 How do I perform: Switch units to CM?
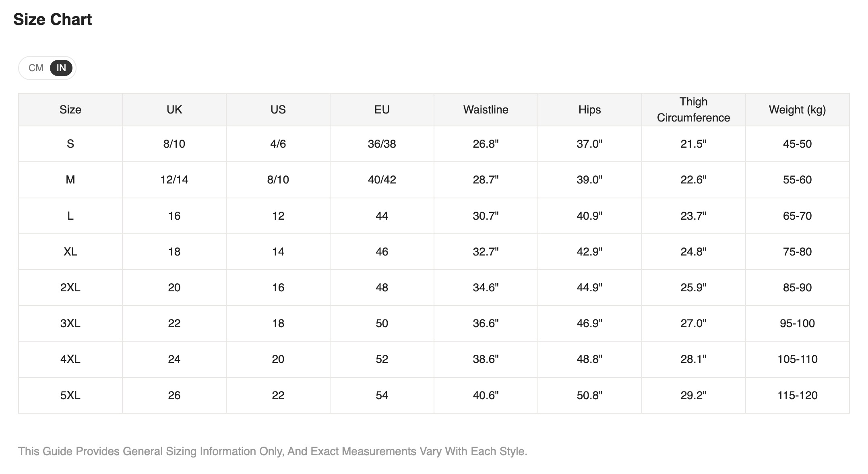point(36,68)
